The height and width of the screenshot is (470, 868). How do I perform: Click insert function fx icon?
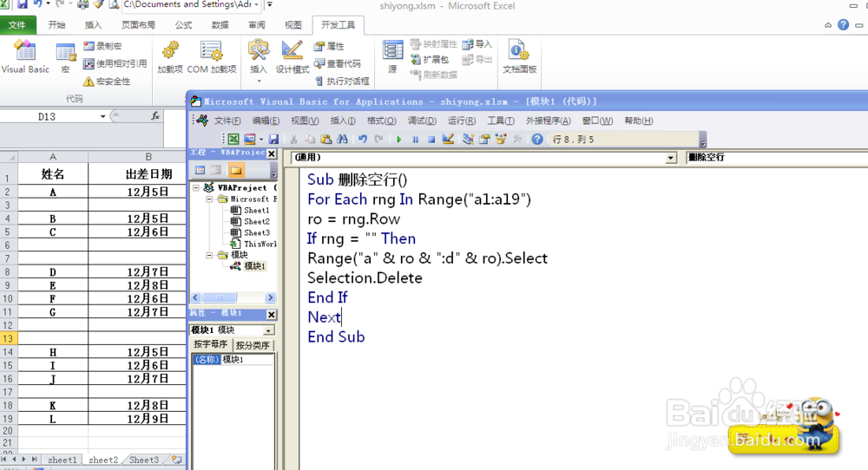click(x=155, y=116)
